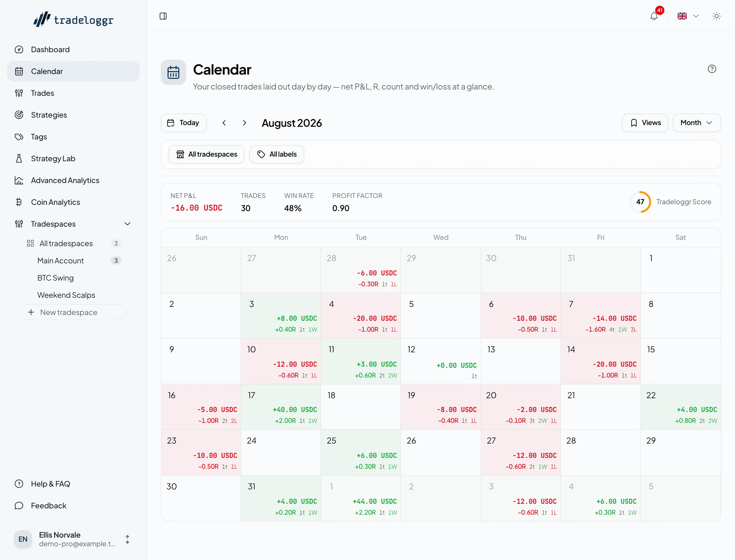This screenshot has height=560, width=735.
Task: Open Ellis Norvale account switcher
Action: [73, 539]
